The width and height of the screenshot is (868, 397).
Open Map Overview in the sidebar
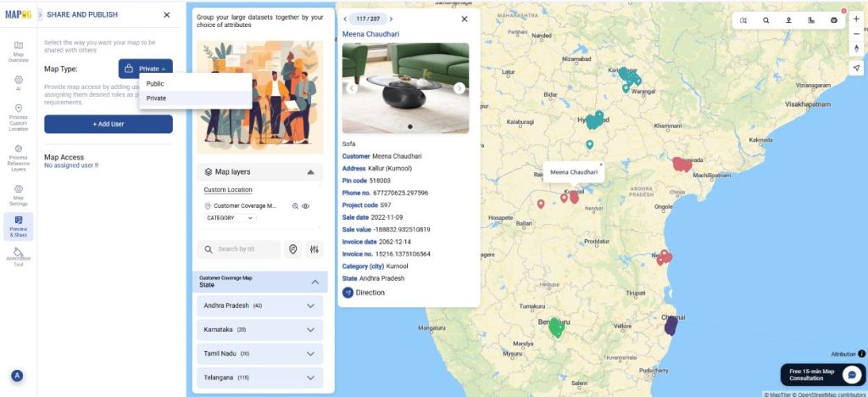tap(19, 52)
